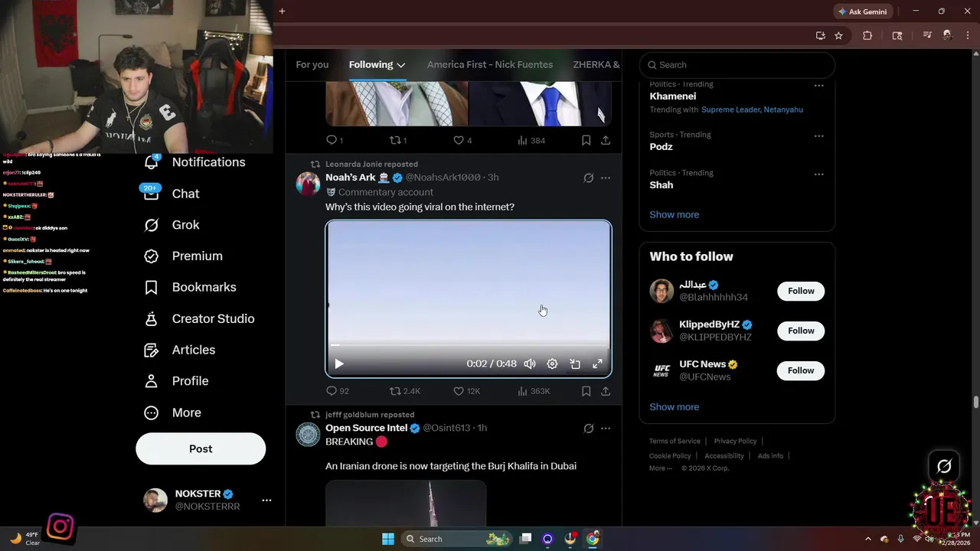Viewport: 980px width, 551px height.
Task: Open more options for Shah trend
Action: (818, 174)
